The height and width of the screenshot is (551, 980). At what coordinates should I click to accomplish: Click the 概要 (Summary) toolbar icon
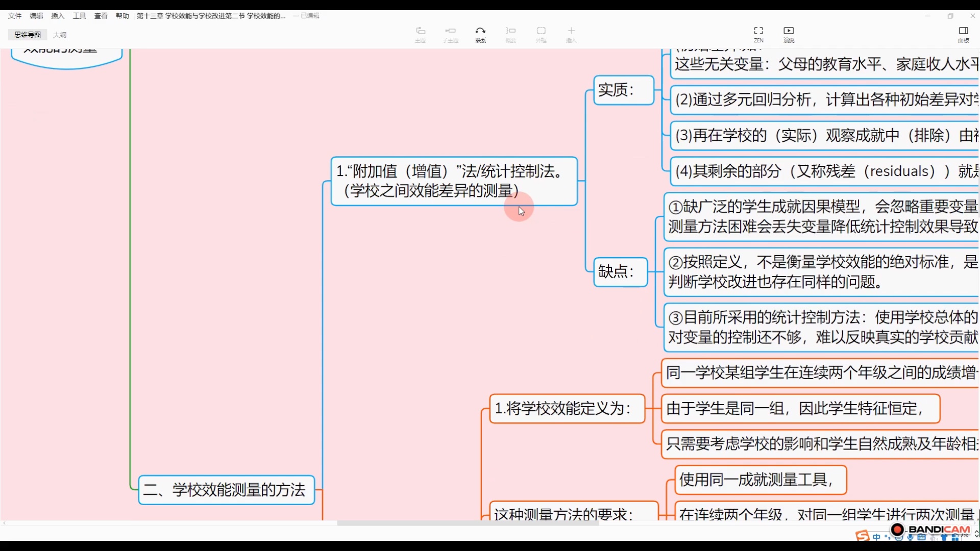510,35
